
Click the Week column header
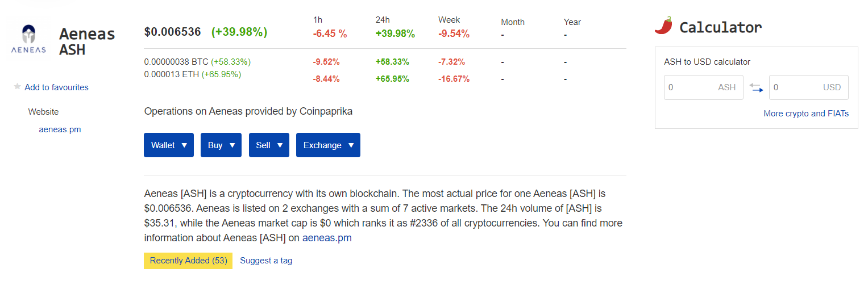448,20
